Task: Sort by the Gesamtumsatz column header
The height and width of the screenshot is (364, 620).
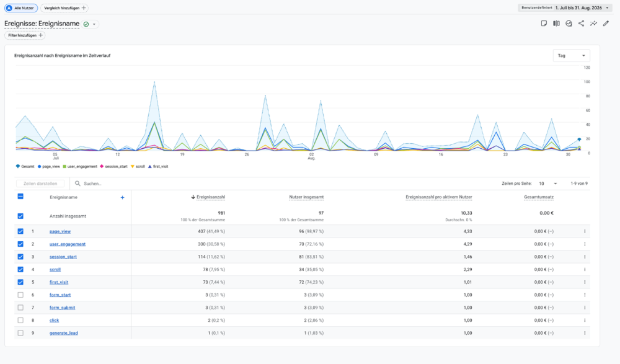Action: [539, 197]
